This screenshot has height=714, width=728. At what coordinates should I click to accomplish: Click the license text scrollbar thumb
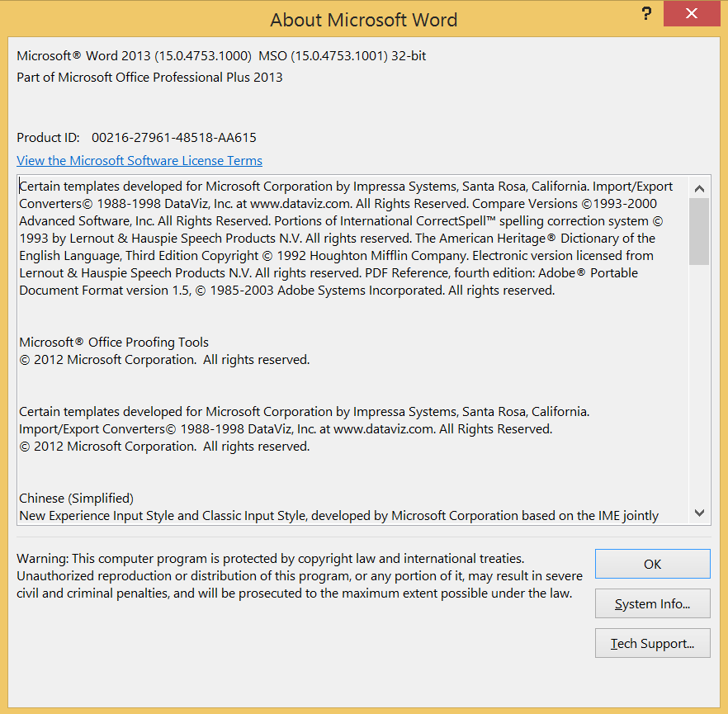699,232
